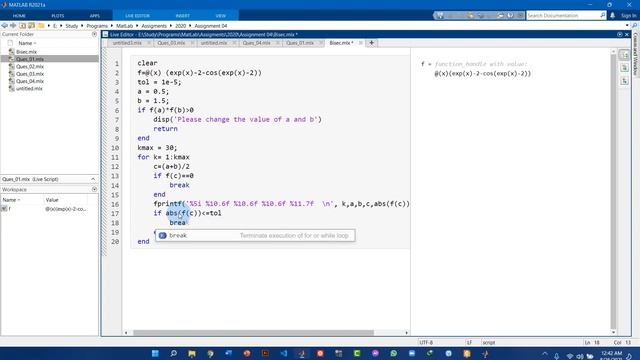
Task: Open Current Folder panel actions menu
Action: coord(94,34)
